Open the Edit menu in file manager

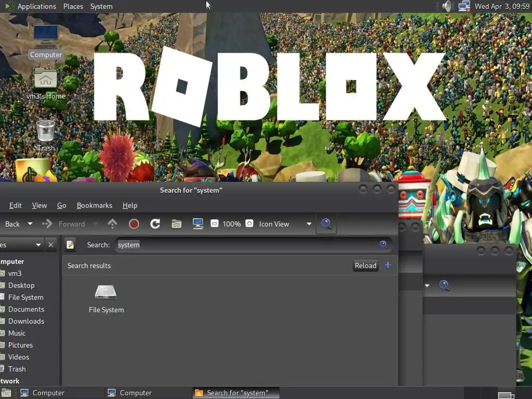[x=15, y=205]
